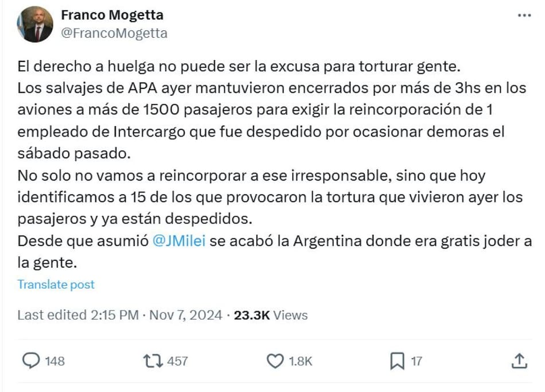Click the 457 reposts count
The width and height of the screenshot is (545, 392).
[177, 361]
